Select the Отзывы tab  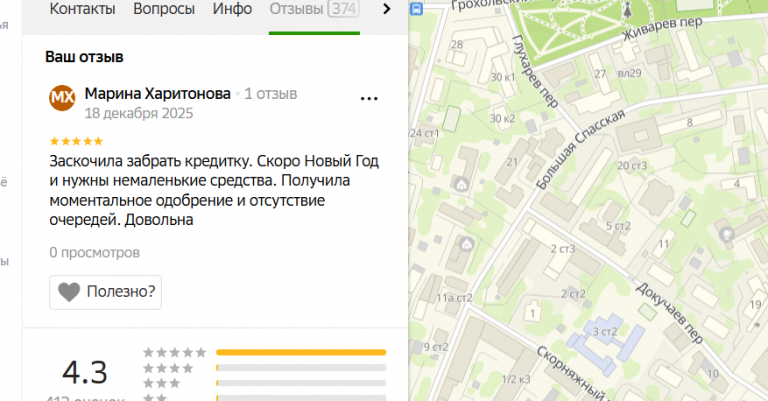click(x=314, y=9)
